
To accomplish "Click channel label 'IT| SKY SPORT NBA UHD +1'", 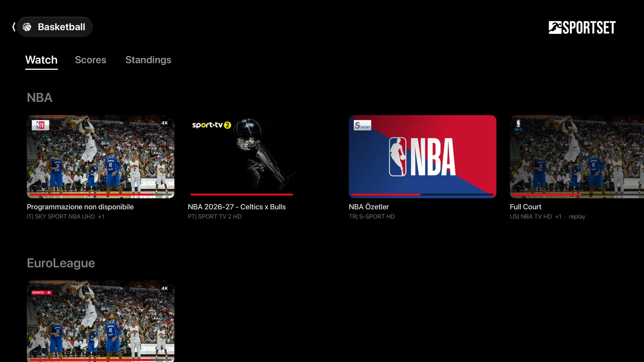I will [65, 217].
